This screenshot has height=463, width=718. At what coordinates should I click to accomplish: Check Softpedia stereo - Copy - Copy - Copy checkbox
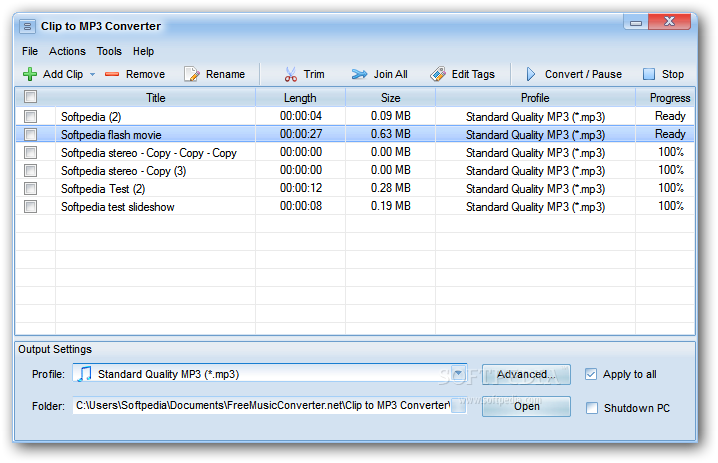[31, 153]
